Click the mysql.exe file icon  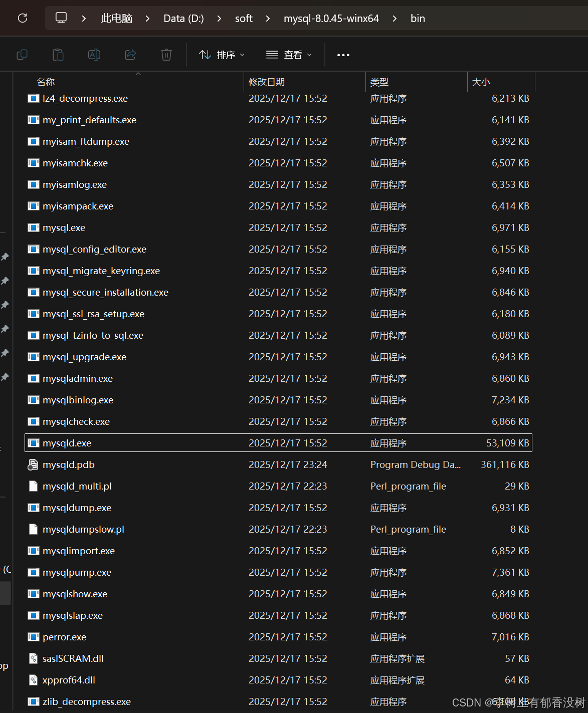click(33, 227)
